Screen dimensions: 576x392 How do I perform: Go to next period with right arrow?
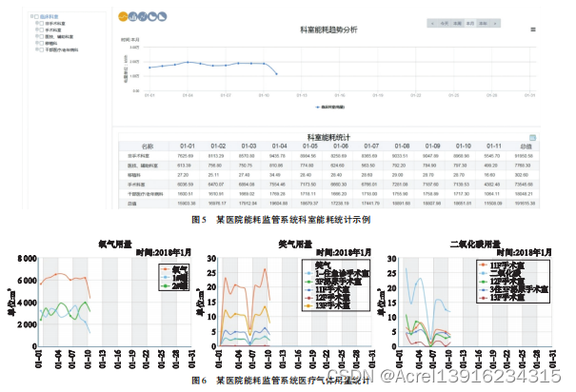click(495, 24)
